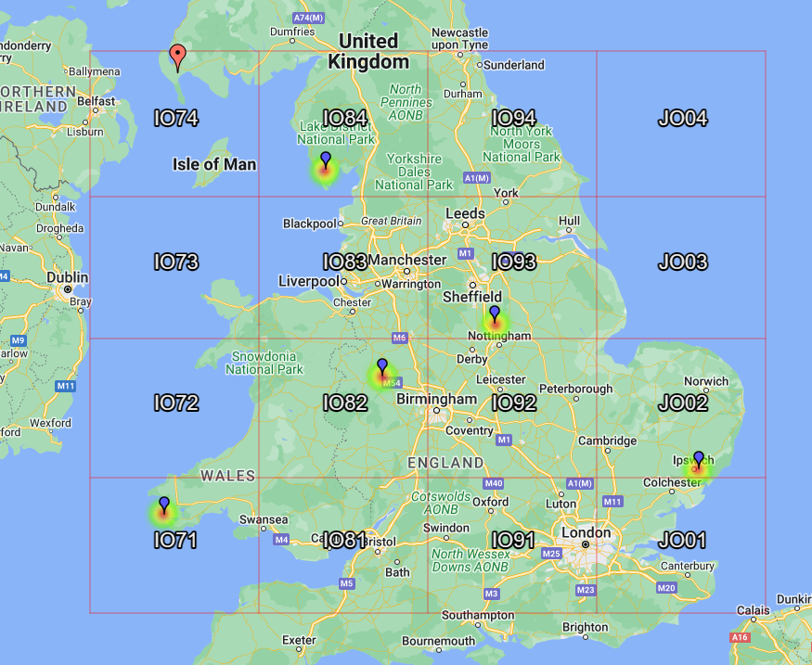The height and width of the screenshot is (665, 812).
Task: Select the Blackpool town label
Action: tap(310, 224)
